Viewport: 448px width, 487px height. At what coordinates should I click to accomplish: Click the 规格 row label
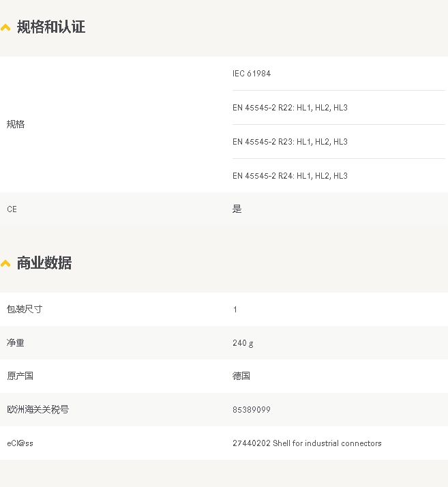[16, 124]
